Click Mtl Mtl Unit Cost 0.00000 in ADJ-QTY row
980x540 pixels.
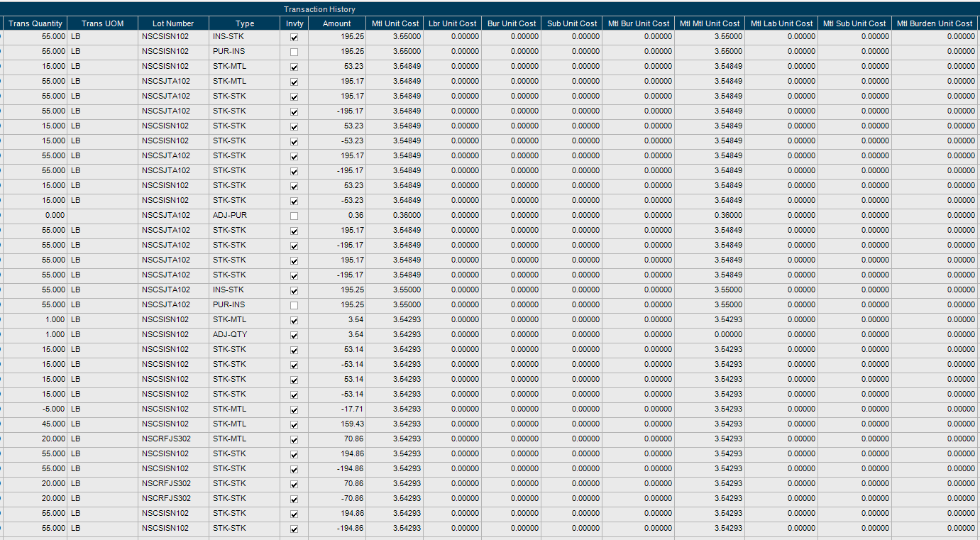(710, 335)
